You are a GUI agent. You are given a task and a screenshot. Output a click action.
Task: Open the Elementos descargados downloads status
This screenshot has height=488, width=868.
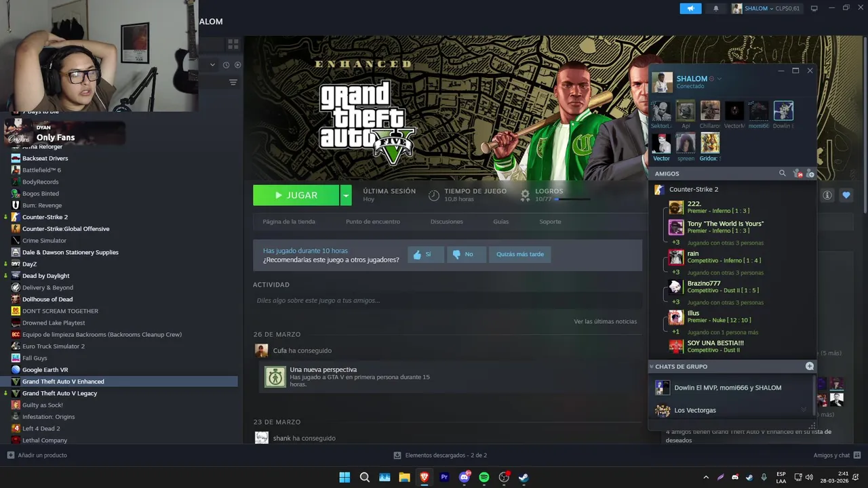tap(441, 455)
